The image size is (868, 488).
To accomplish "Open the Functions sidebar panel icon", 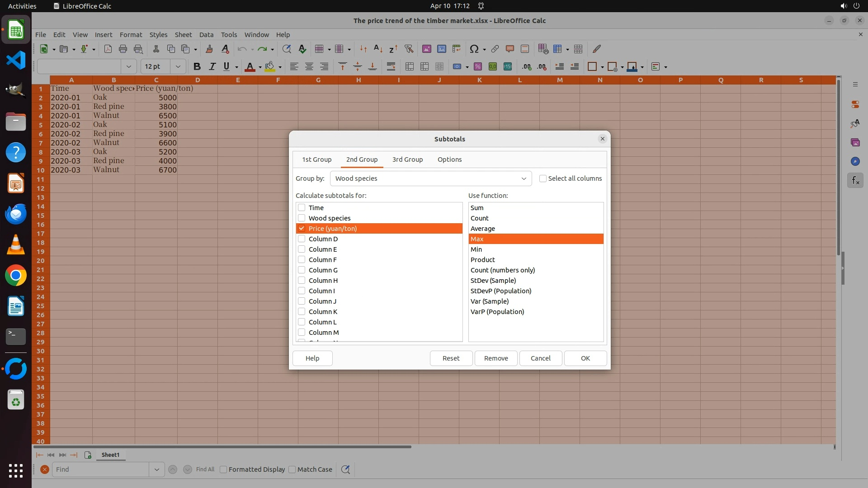I will pyautogui.click(x=855, y=181).
